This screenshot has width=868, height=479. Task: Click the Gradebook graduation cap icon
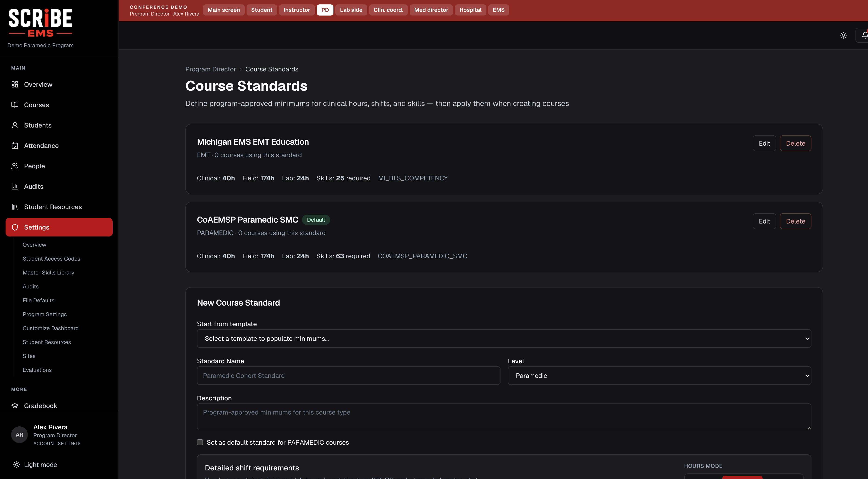pos(15,406)
